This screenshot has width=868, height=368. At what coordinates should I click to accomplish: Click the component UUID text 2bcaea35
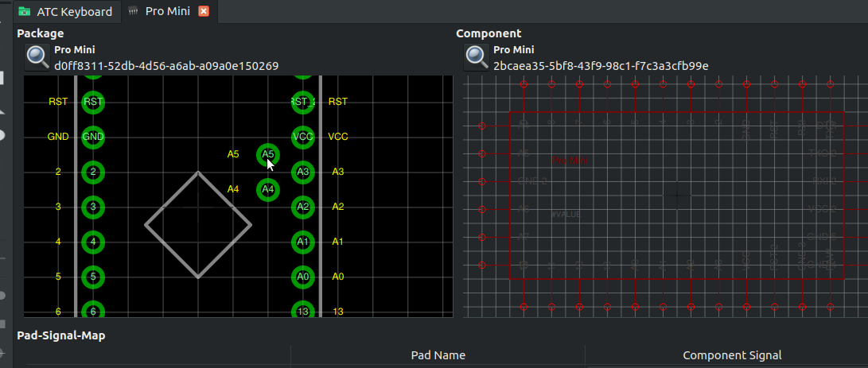point(601,67)
